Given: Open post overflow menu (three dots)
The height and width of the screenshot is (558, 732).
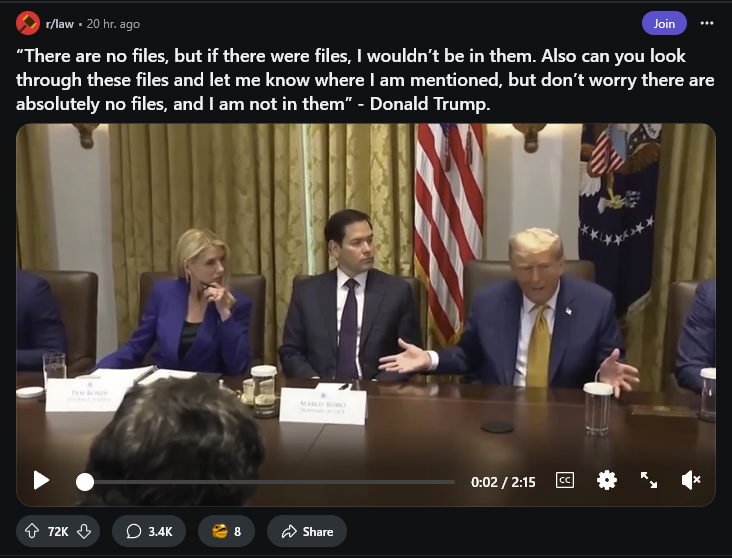Looking at the screenshot, I should (707, 23).
